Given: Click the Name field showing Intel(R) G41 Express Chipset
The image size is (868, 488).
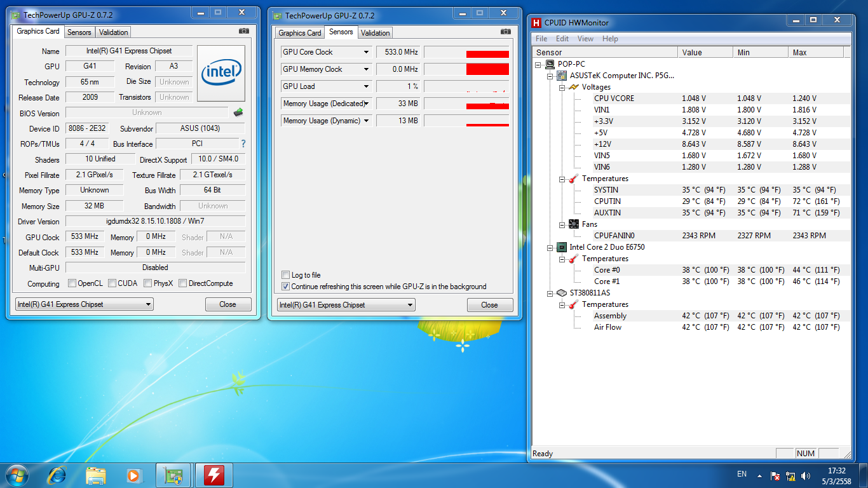Looking at the screenshot, I should click(x=129, y=51).
